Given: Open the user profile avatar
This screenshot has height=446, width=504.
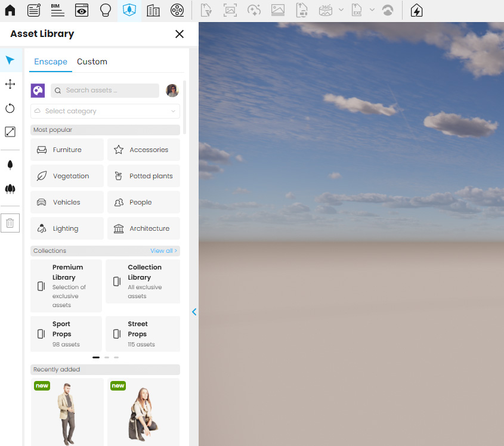Looking at the screenshot, I should (172, 91).
